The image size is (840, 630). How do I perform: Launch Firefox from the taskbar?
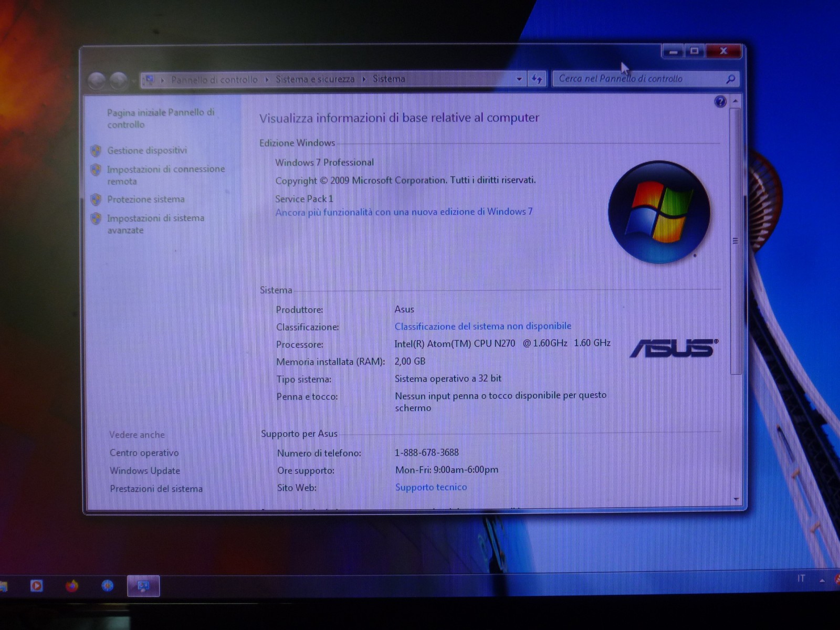pos(72,585)
